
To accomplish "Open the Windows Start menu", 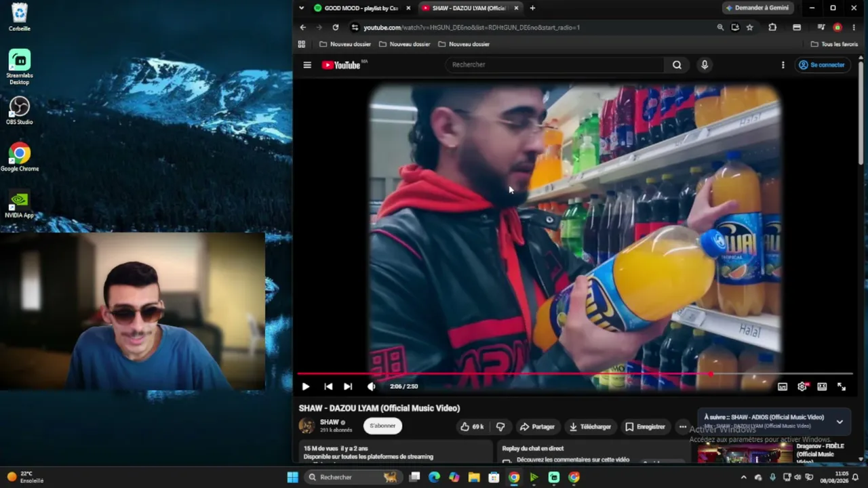I will (292, 477).
